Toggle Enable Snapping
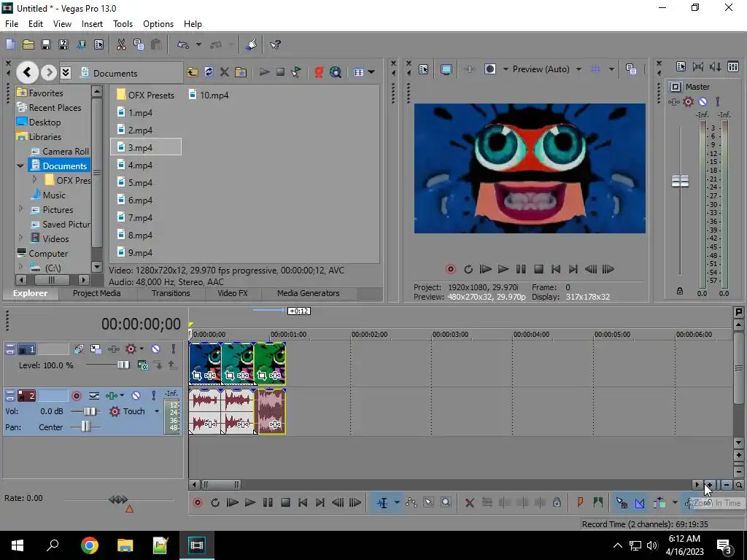This screenshot has height=560, width=747. coord(622,502)
